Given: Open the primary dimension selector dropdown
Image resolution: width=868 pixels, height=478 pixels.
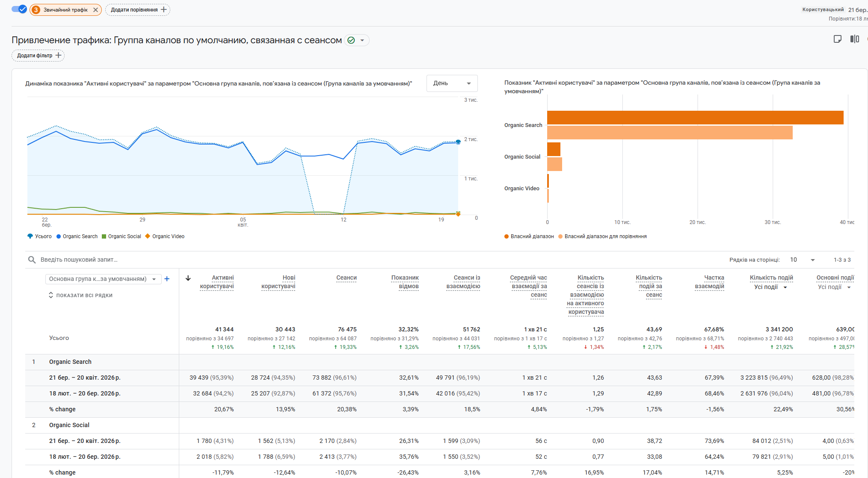Looking at the screenshot, I should [x=103, y=279].
